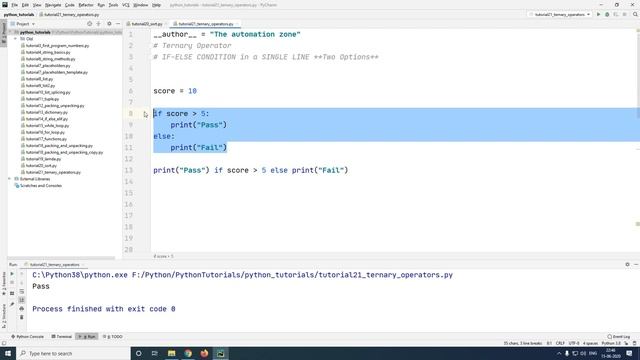Screen dimensions: 640x360
Task: Print the Run console output
Action: 22,309
